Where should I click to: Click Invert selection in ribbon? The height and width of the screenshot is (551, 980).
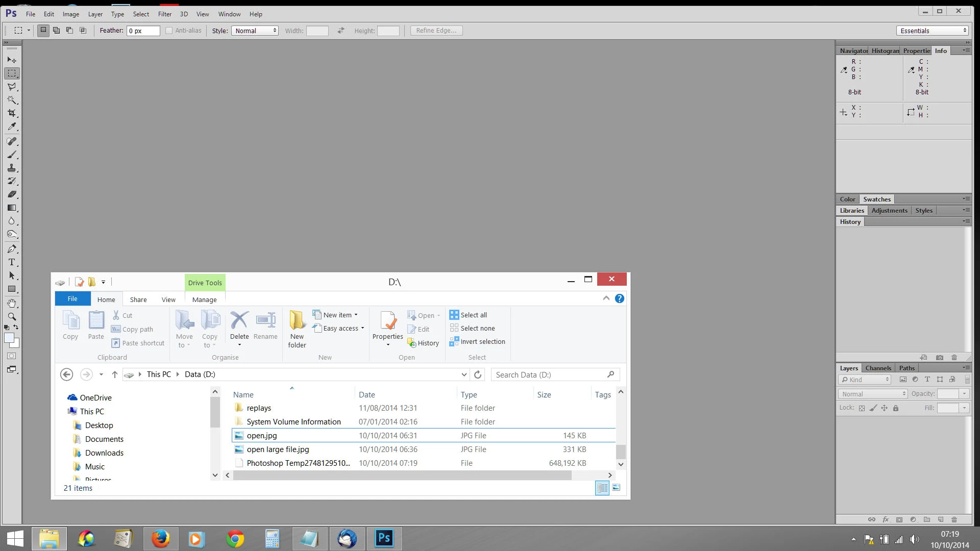pos(482,341)
